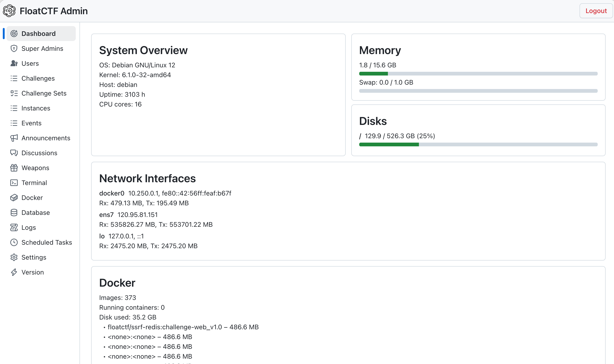Click the Announcements megaphone icon
The width and height of the screenshot is (614, 364).
pyautogui.click(x=14, y=138)
